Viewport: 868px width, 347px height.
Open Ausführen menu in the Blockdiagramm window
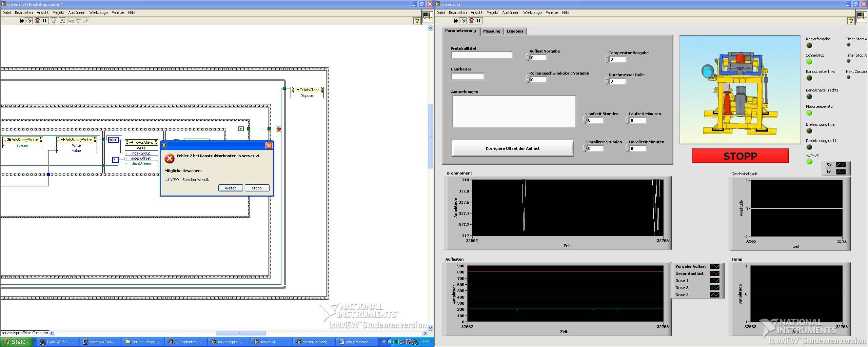click(77, 13)
